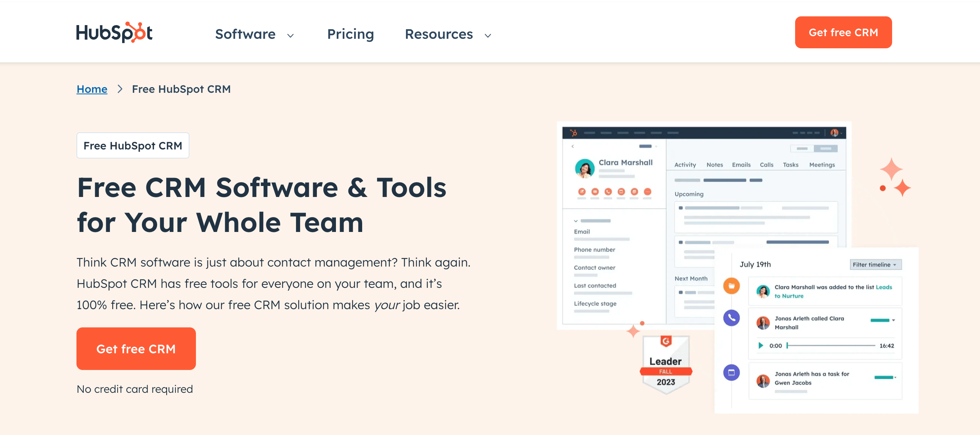Viewport: 980px width, 435px height.
Task: Click the Free CRM Software & Tools headline
Action: tap(262, 205)
